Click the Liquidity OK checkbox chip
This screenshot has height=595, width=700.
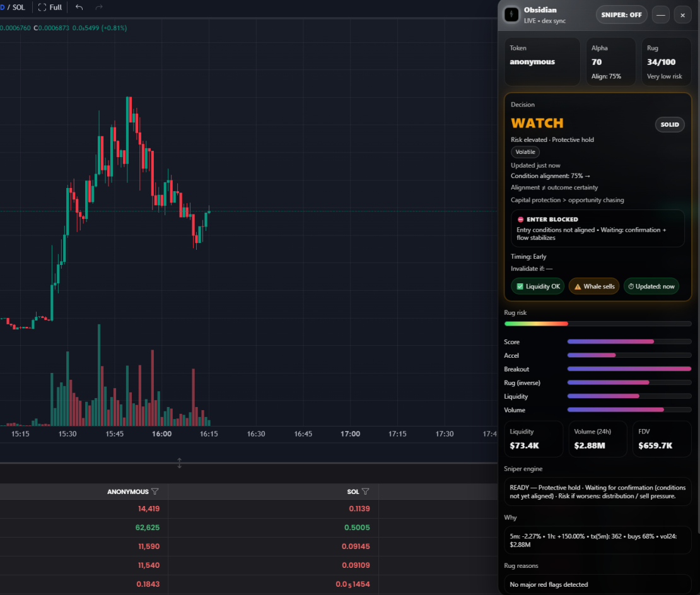(537, 286)
